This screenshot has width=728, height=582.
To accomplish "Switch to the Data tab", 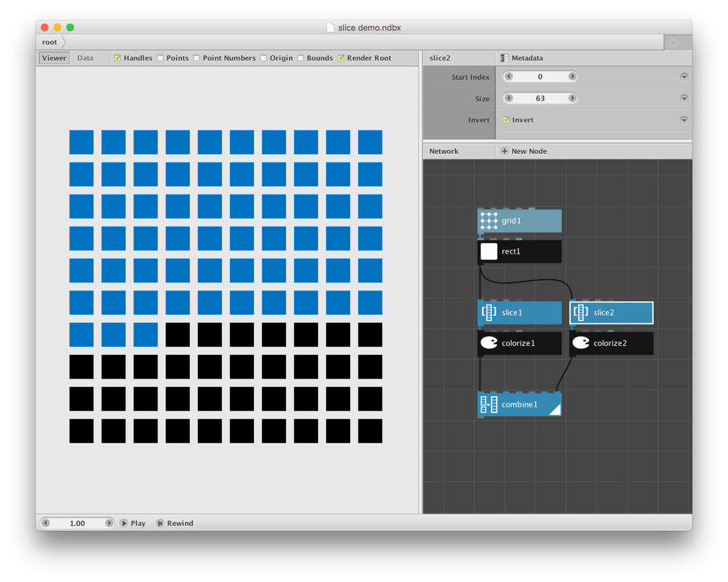I will pos(85,58).
